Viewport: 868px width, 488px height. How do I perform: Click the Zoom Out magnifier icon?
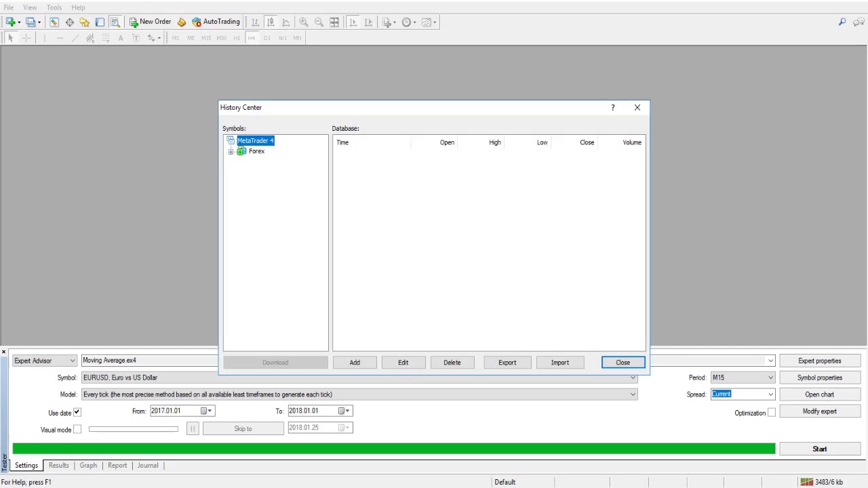[319, 22]
